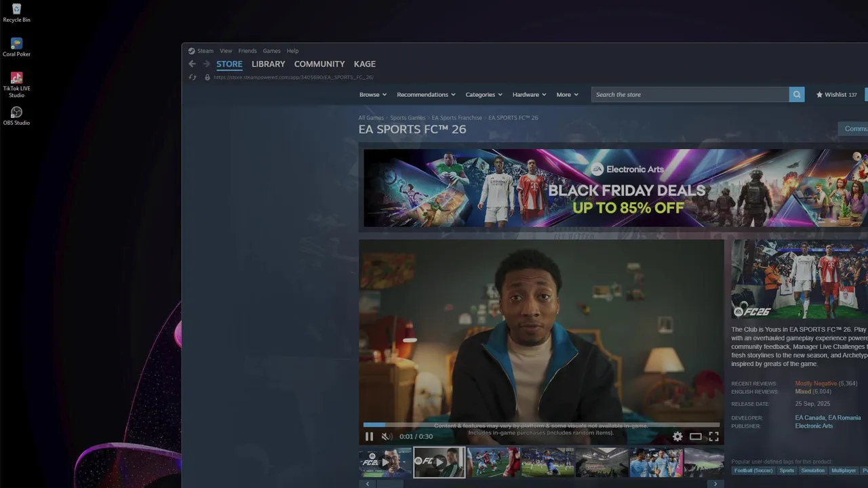Viewport: 868px width, 488px height.
Task: Select the second highlighted trailer thumbnail
Action: pyautogui.click(x=439, y=462)
